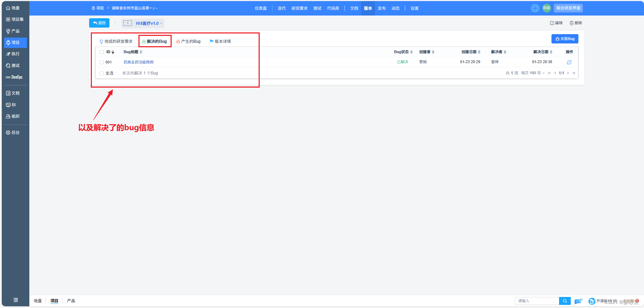Click the ZenTao 开源版 version logo
644x308 pixels.
coord(592,301)
